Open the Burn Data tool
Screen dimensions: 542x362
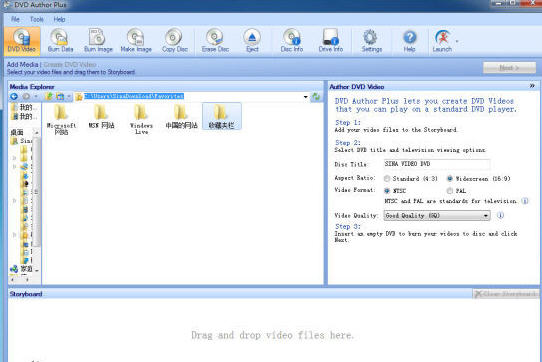pyautogui.click(x=60, y=41)
